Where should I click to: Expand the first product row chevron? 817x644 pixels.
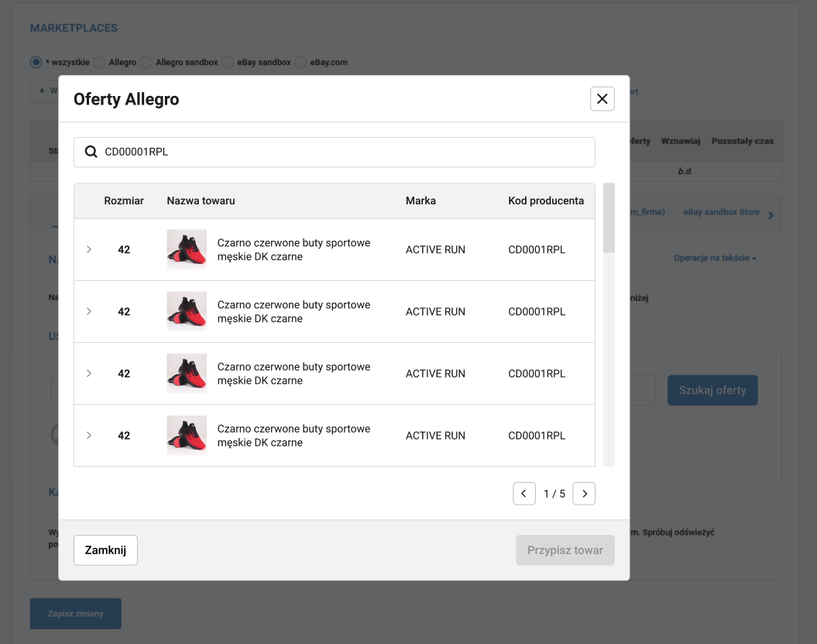pos(89,249)
